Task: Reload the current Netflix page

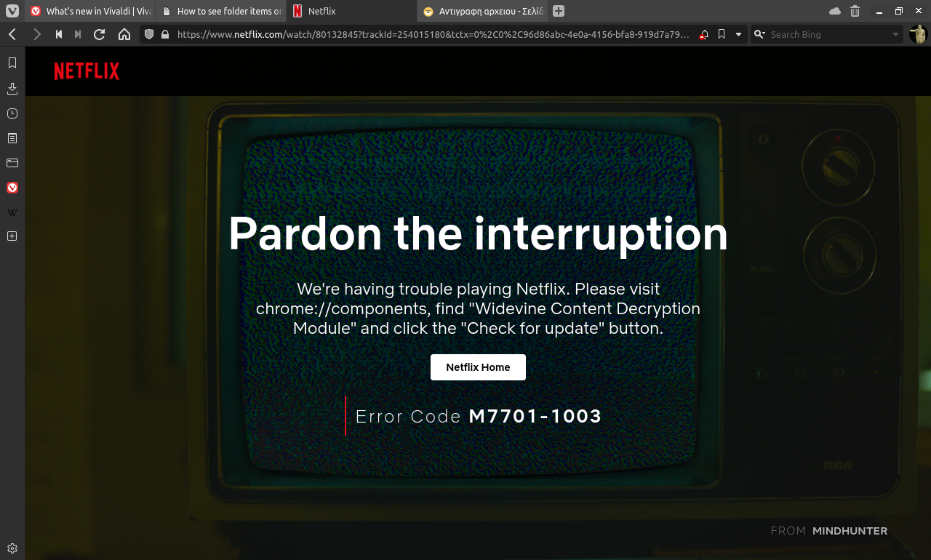Action: coord(100,34)
